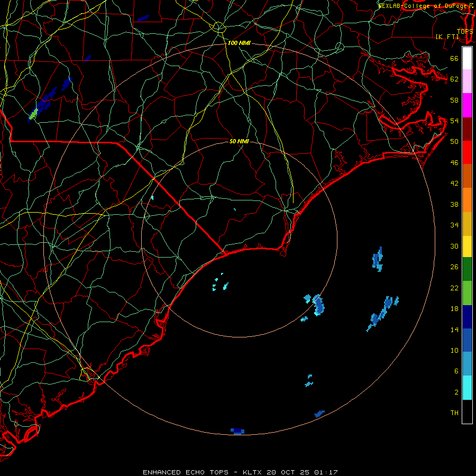Screen dimensions: 476x476
Task: Click the "6" legend value
Action: 456,371
